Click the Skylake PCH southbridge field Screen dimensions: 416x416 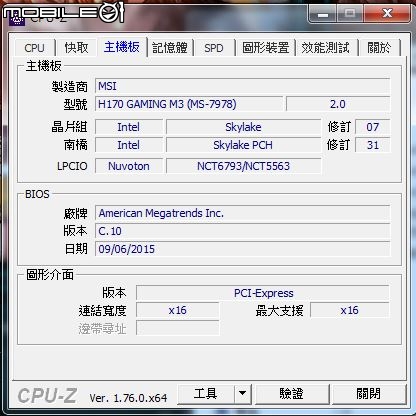(243, 145)
